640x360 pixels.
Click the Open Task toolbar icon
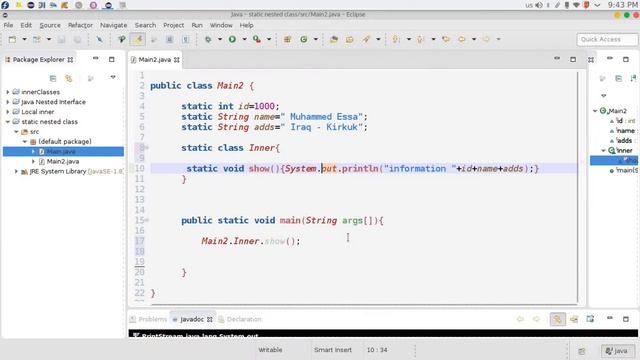click(349, 39)
